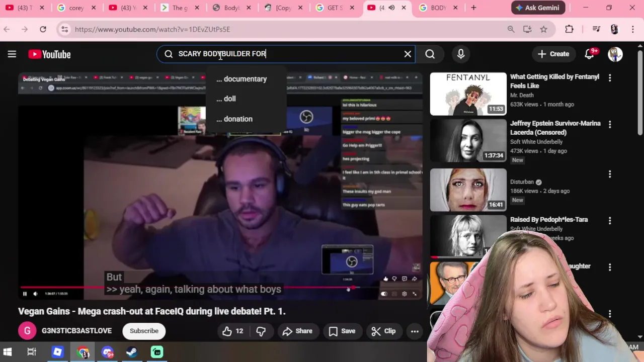Image resolution: width=644 pixels, height=362 pixels.
Task: Choose the "doll" search suggestion
Action: pyautogui.click(x=226, y=99)
